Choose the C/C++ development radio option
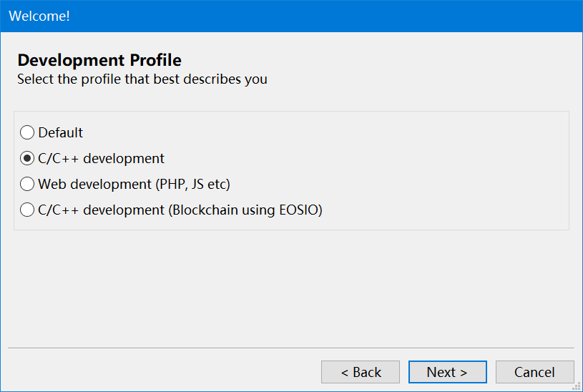Image resolution: width=583 pixels, height=392 pixels. coord(27,158)
